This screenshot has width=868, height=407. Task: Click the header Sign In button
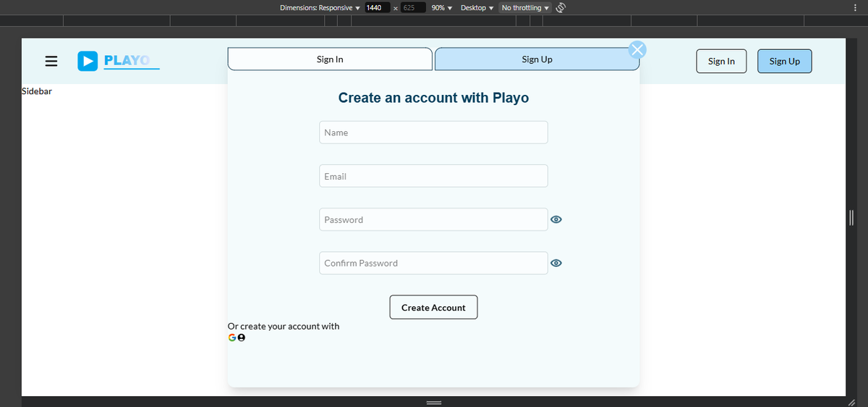pos(721,61)
